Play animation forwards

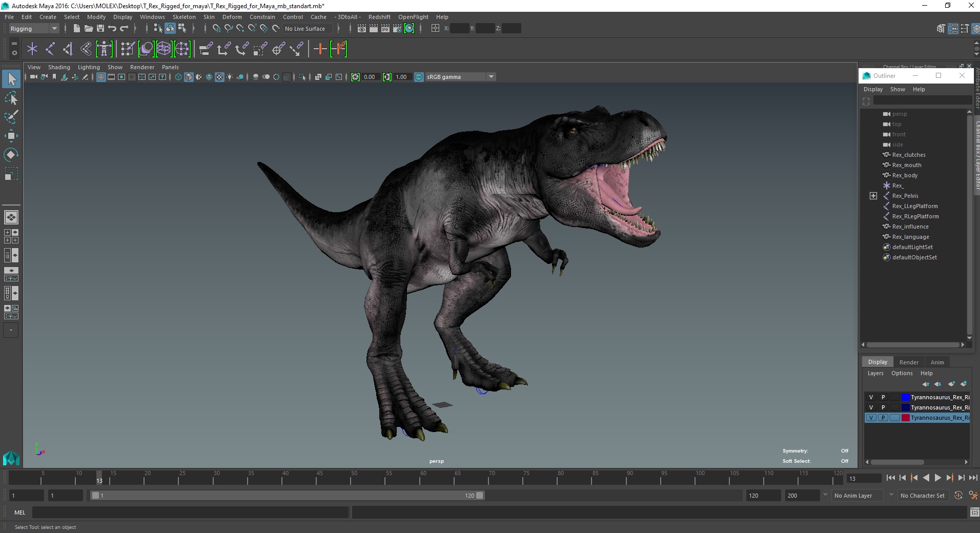point(937,478)
